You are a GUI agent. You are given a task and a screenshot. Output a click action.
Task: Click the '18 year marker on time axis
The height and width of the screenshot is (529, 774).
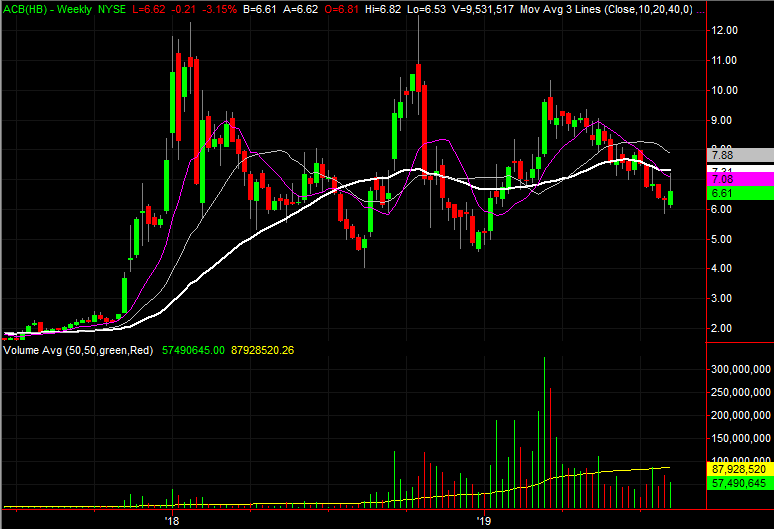[172, 521]
